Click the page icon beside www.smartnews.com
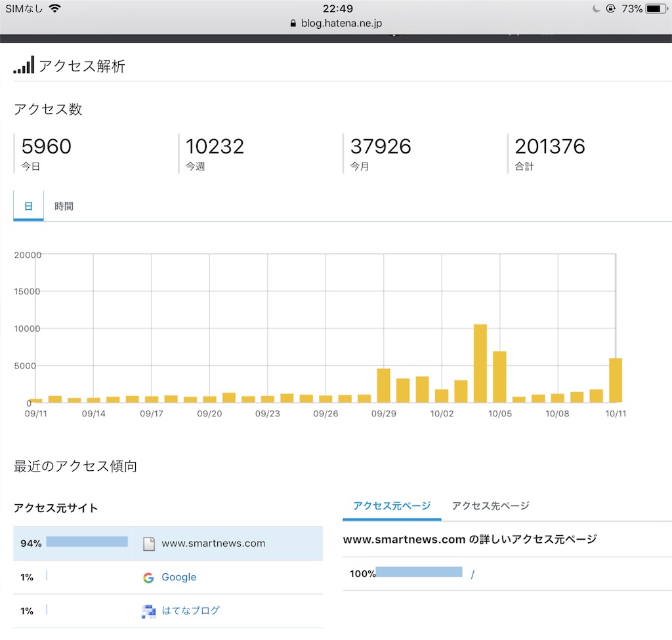672x640 pixels. tap(149, 543)
